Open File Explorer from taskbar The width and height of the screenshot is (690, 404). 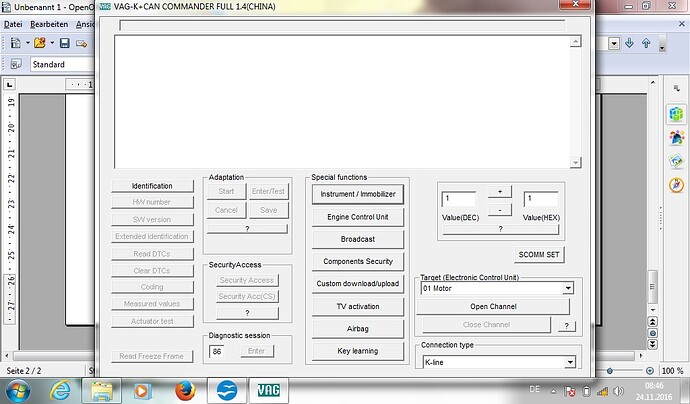pyautogui.click(x=102, y=391)
